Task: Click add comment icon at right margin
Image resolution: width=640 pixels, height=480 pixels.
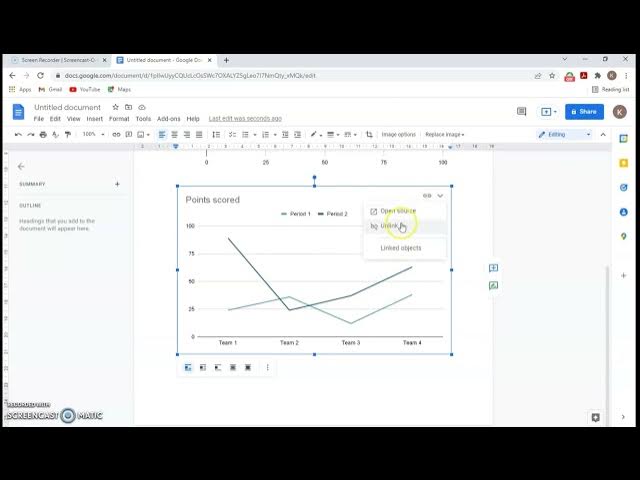Action: (493, 268)
